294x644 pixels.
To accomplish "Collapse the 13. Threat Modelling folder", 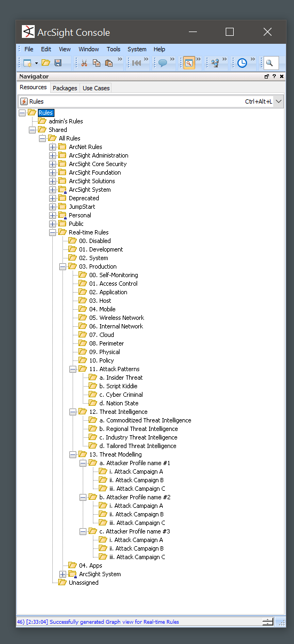I will point(73,454).
